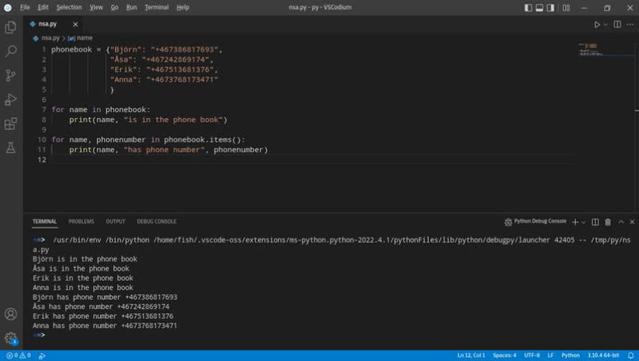
Task: Switch to the OUTPUT panel tab
Action: pyautogui.click(x=115, y=222)
